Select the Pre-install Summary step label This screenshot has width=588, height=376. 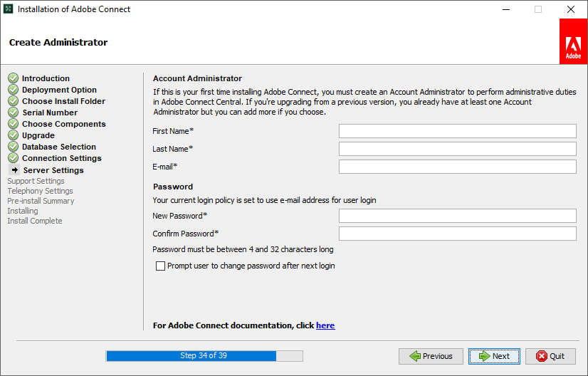click(x=41, y=201)
